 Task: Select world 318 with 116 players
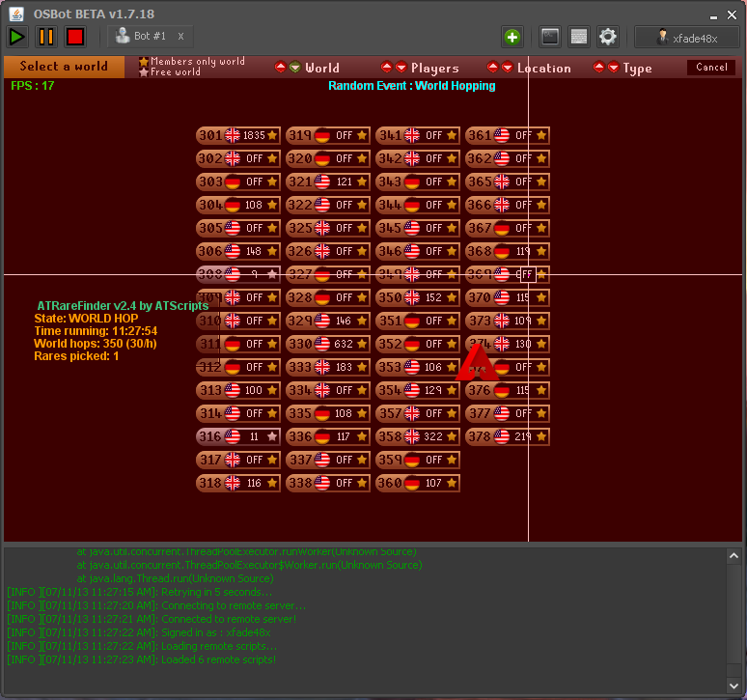coord(238,483)
